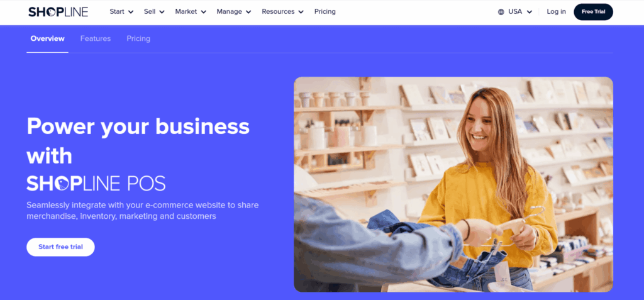
Task: Click the Log in link
Action: [x=556, y=11]
